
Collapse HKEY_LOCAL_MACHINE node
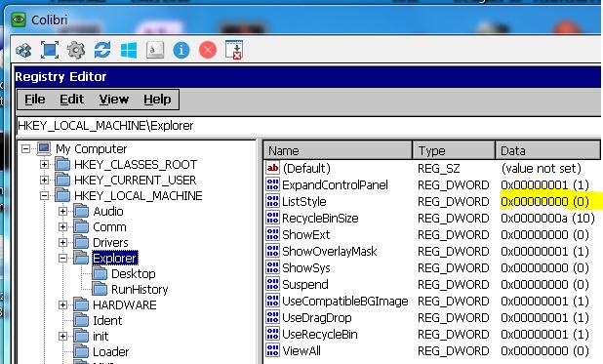pos(45,196)
